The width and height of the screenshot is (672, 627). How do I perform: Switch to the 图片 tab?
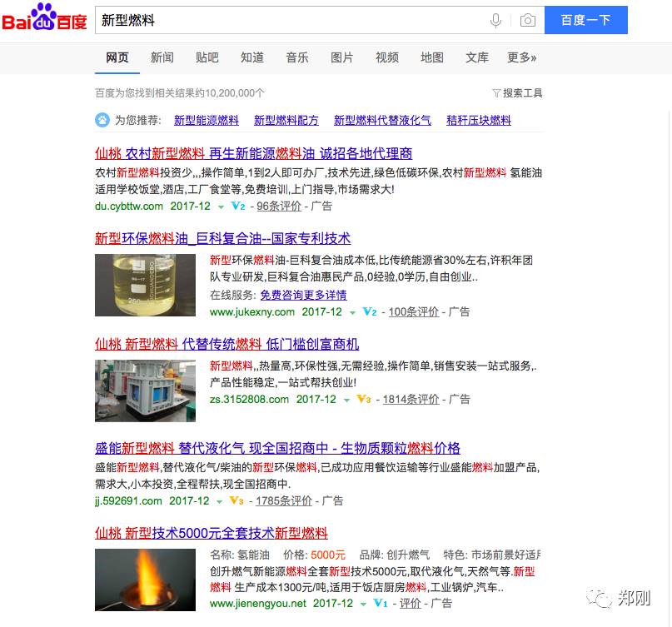[x=342, y=57]
